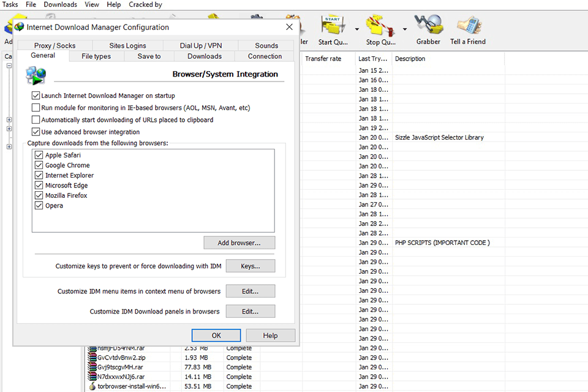
Task: Click the N7dxxwxNJj6.rar archive icon
Action: [92, 376]
